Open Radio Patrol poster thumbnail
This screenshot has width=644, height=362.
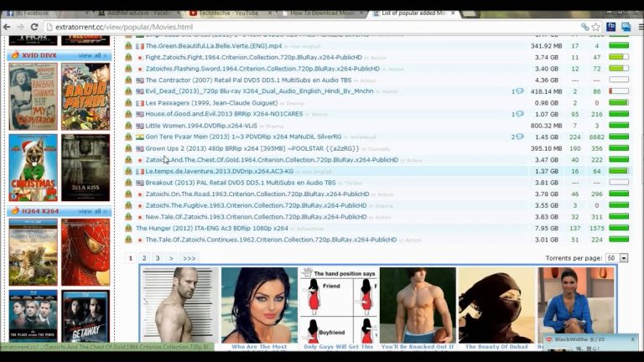(x=86, y=96)
